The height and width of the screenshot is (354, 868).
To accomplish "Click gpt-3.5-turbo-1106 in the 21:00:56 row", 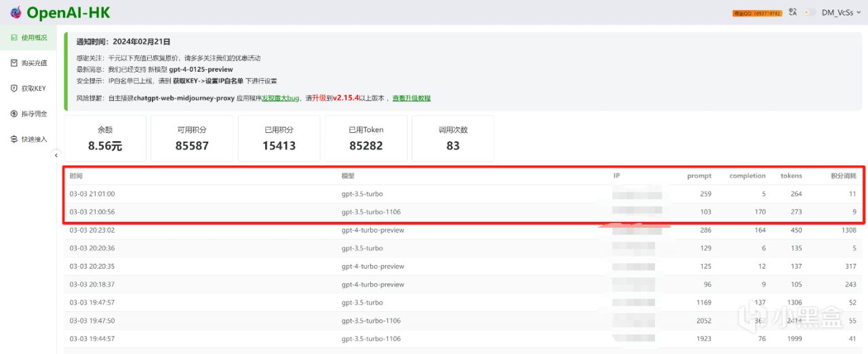I will click(371, 212).
